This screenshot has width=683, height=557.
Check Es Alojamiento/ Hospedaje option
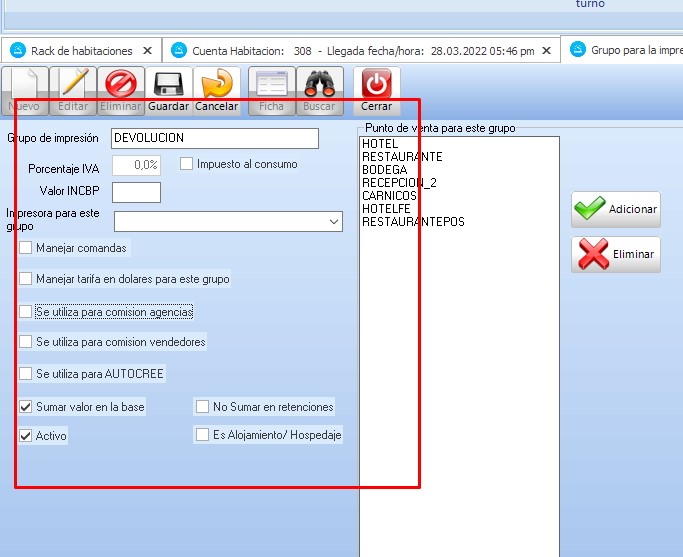pos(203,435)
